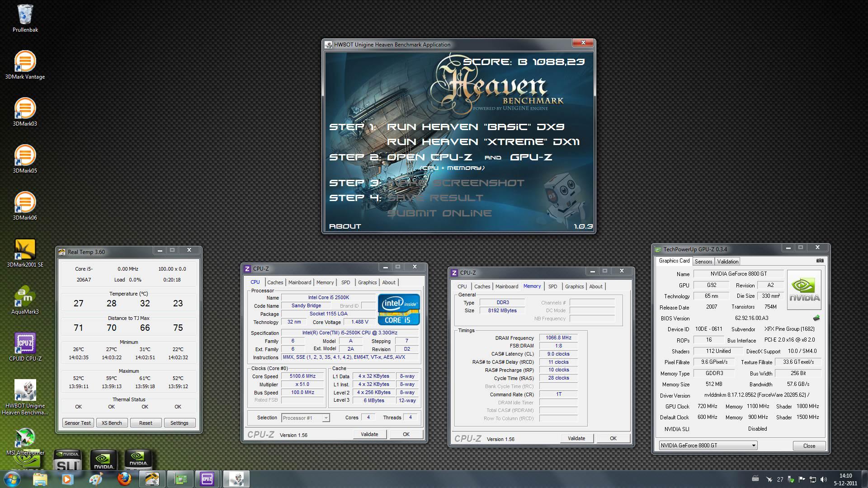Screen dimensions: 868x488
Task: Click the NVIDIA SLI gadget icon
Action: point(67,460)
